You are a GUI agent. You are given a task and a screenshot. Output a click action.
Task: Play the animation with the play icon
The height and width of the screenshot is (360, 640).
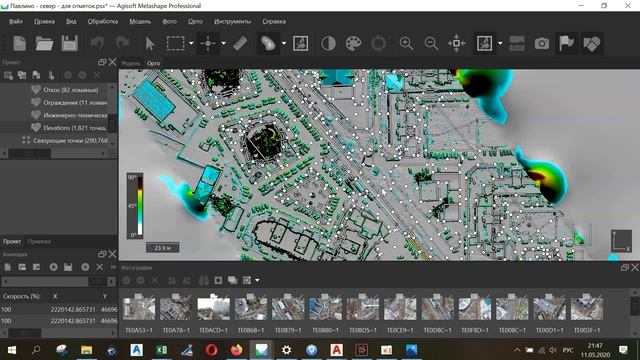(x=53, y=267)
